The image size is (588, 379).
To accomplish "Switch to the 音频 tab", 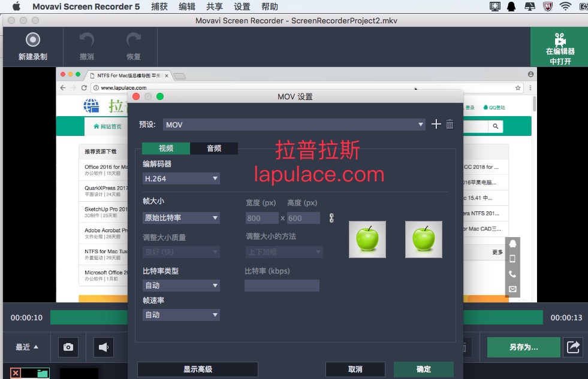I will click(x=214, y=148).
